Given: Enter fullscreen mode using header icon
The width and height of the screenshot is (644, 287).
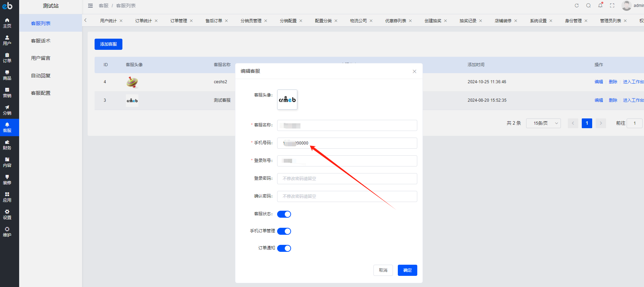Looking at the screenshot, I should tap(612, 6).
